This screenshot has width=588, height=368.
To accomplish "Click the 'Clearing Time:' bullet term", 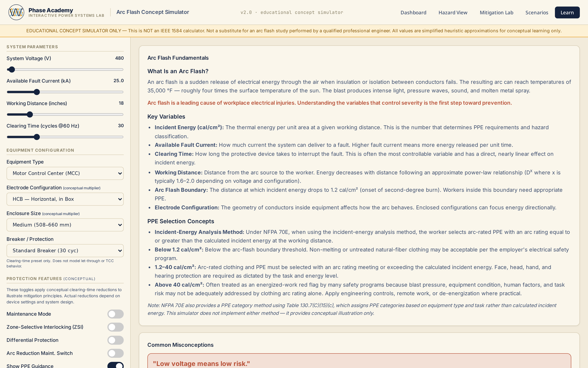I will pyautogui.click(x=174, y=154).
